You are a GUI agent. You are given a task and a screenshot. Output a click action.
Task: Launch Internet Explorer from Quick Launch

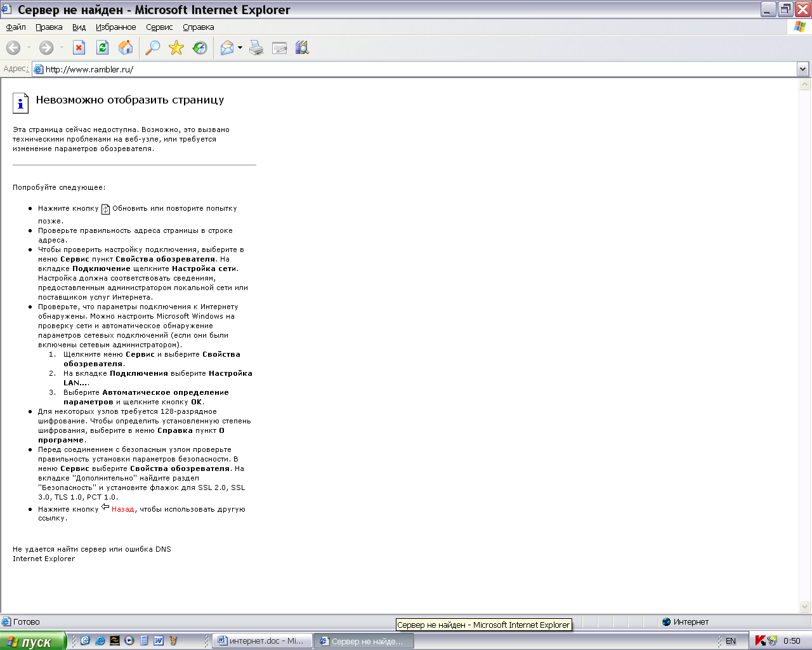point(100,640)
